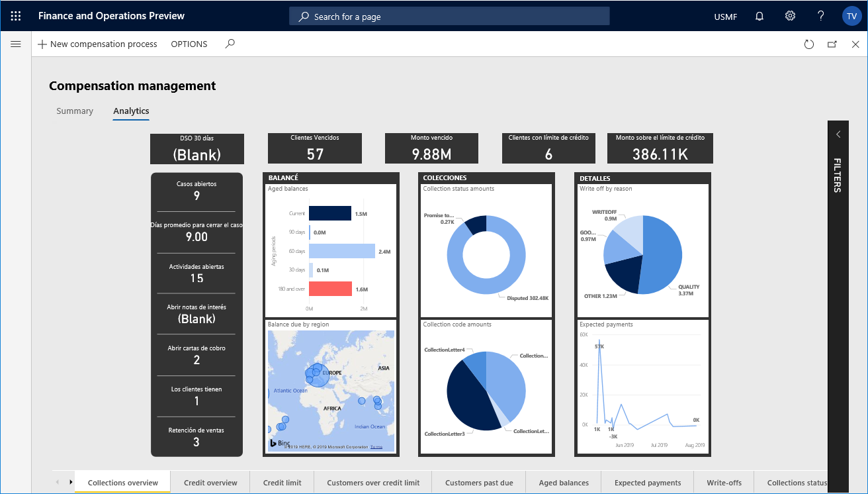
Task: Switch to the Summary tab
Action: click(x=74, y=111)
